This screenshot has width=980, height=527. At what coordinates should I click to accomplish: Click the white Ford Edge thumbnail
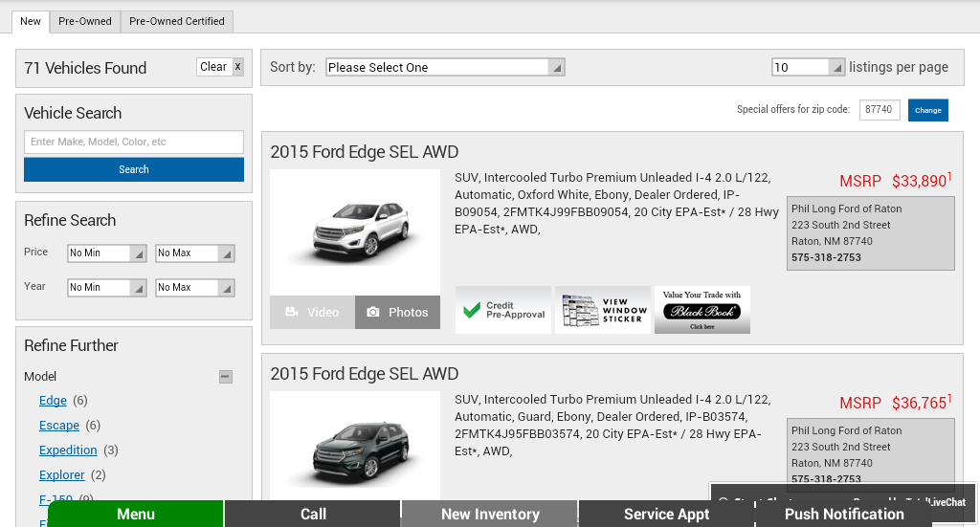[x=355, y=232]
